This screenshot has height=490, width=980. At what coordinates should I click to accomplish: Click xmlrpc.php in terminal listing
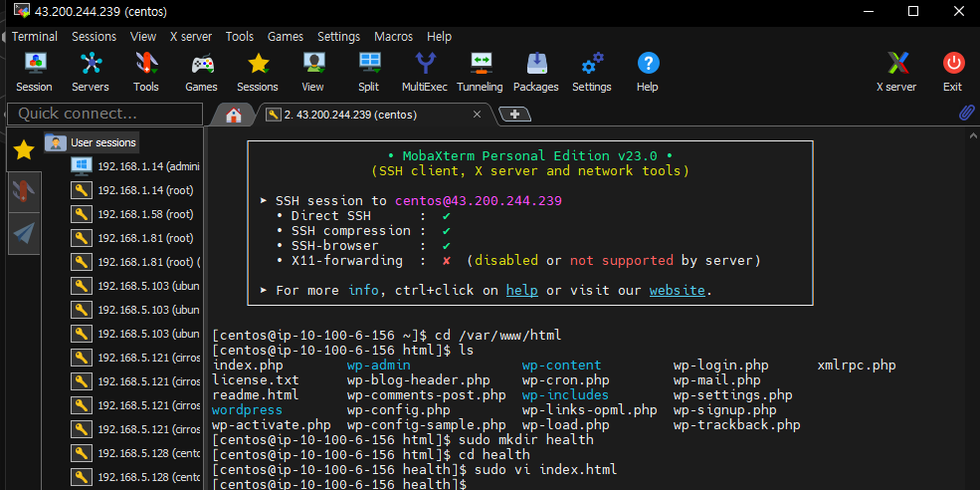[x=857, y=366]
